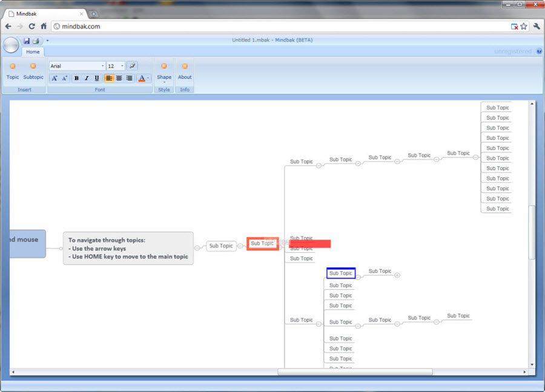Click the clear formatting icon beside font size
Image resolution: width=545 pixels, height=392 pixels.
tap(132, 66)
